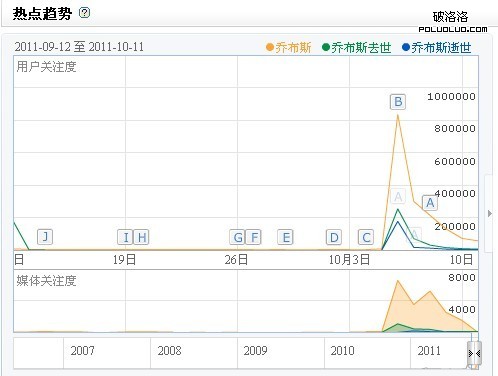Screen dimensions: 498x376
Task: Toggle the orange 乔布斯 legend series
Action: pos(289,47)
